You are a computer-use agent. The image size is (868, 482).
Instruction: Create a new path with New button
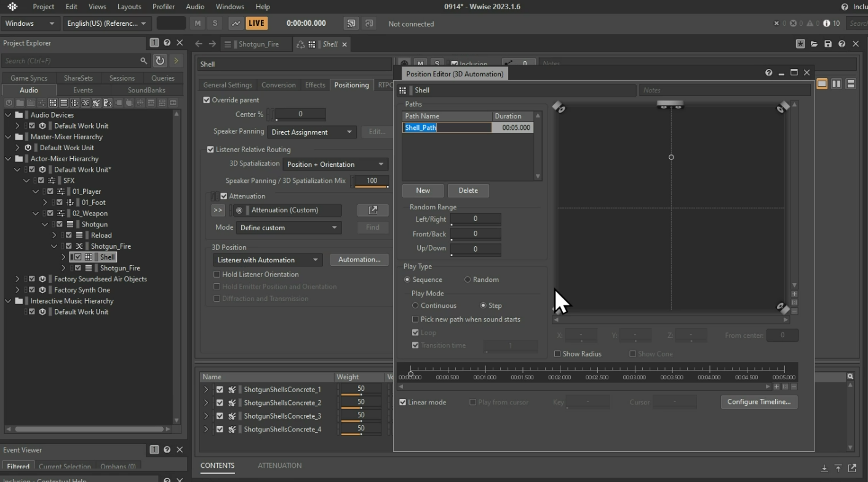pyautogui.click(x=423, y=190)
